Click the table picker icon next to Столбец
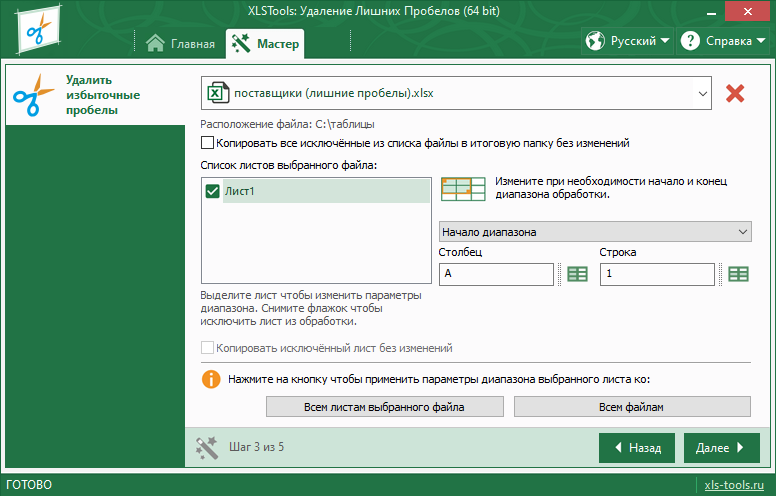 point(577,274)
